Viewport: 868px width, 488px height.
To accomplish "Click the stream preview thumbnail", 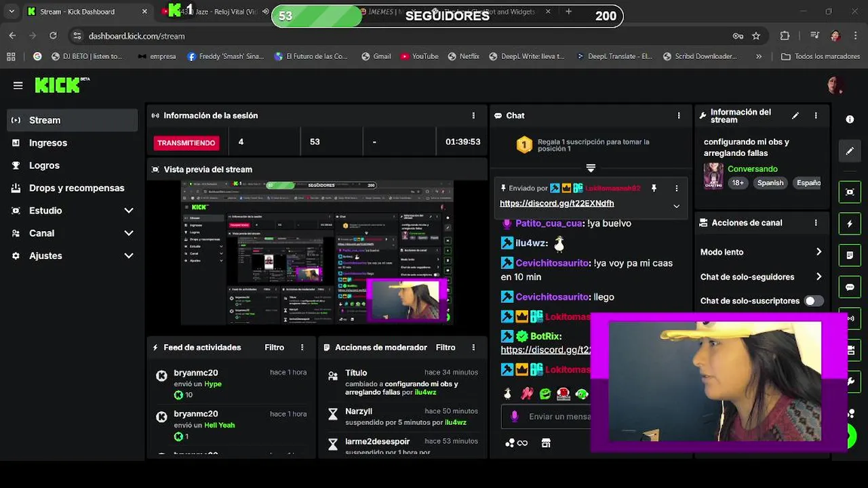I will [x=317, y=252].
